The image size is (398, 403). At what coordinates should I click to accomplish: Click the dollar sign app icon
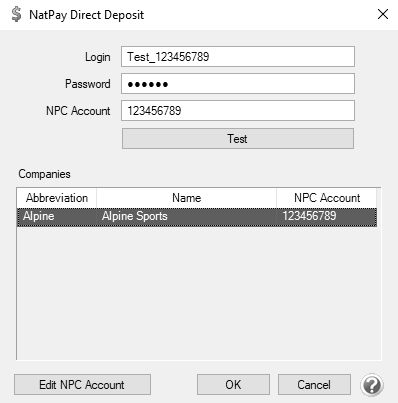click(x=16, y=14)
